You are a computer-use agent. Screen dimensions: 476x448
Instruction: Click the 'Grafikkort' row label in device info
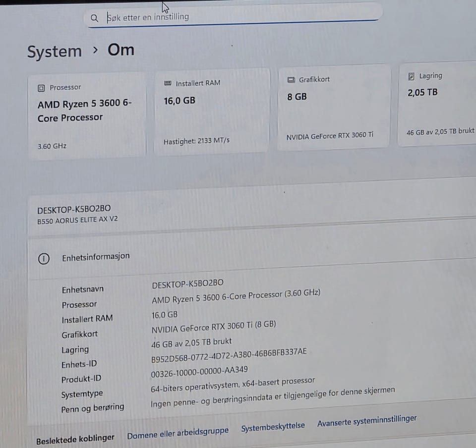click(x=79, y=335)
